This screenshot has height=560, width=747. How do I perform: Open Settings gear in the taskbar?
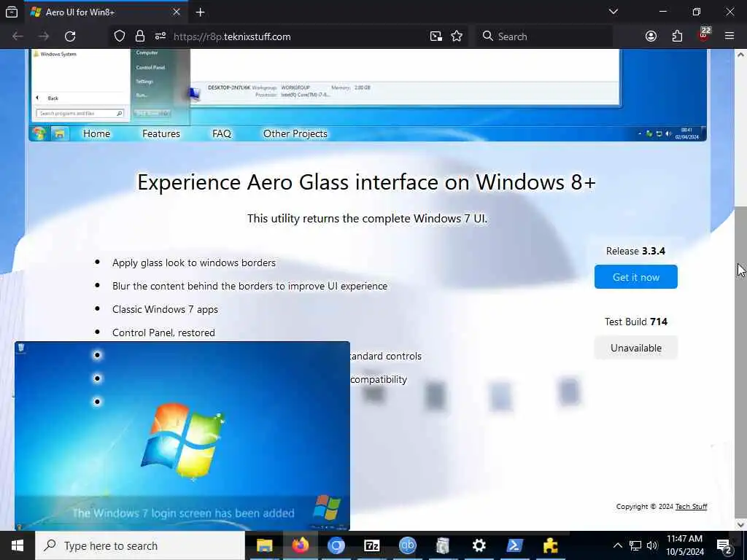coord(479,545)
